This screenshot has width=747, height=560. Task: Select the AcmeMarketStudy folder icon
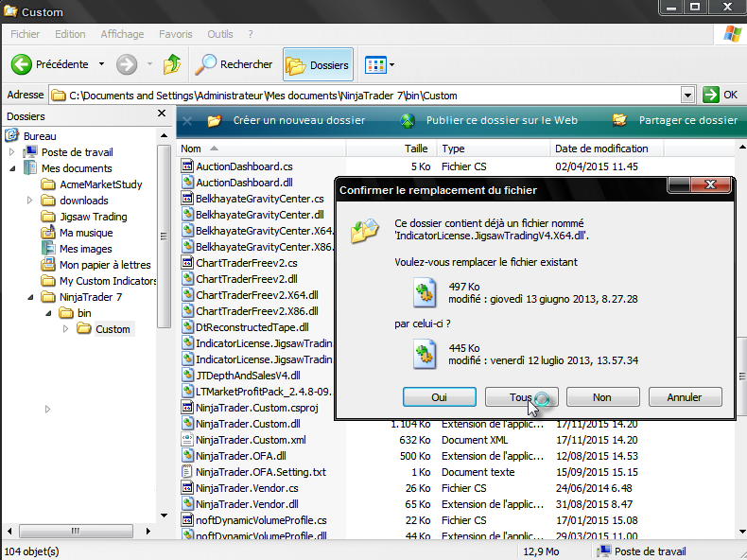tap(47, 184)
